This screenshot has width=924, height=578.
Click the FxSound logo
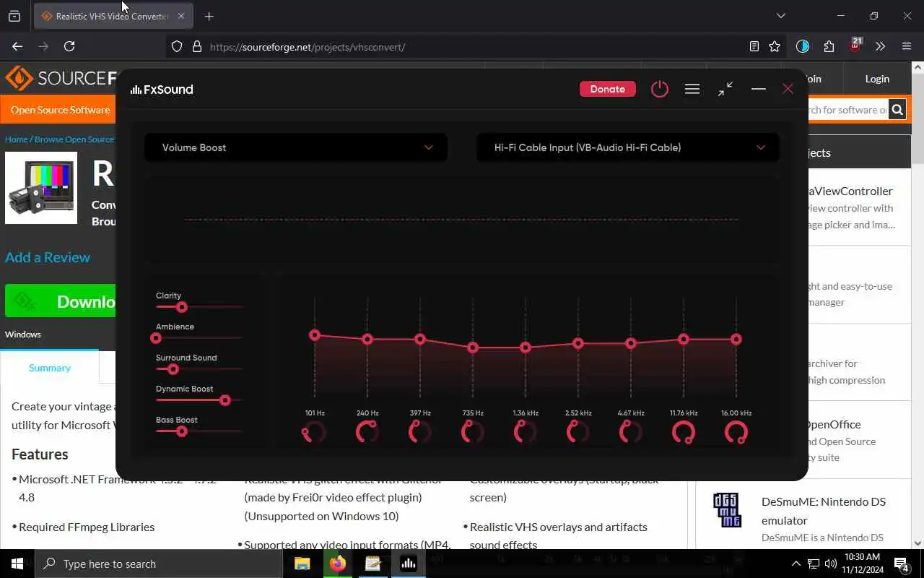click(x=162, y=90)
